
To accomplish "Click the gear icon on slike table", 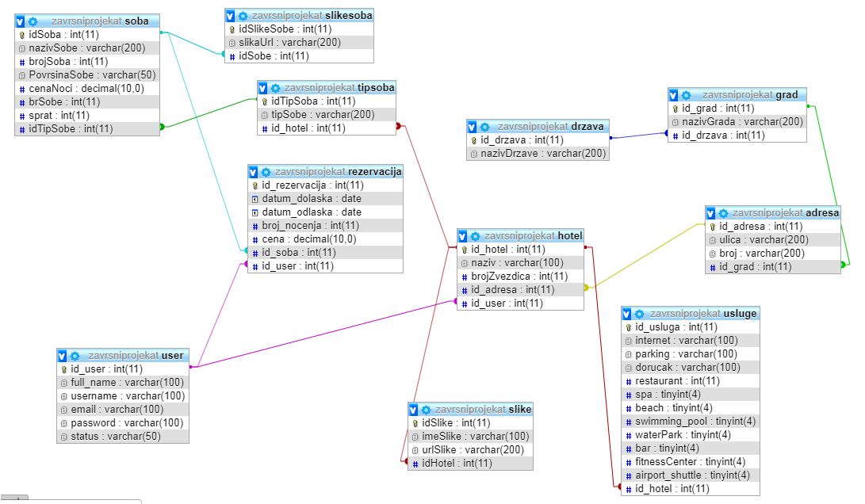I will coord(426,410).
